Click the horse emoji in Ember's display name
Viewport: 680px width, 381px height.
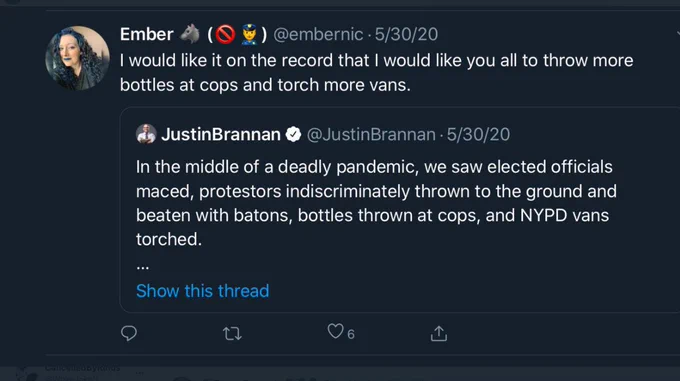coord(190,34)
